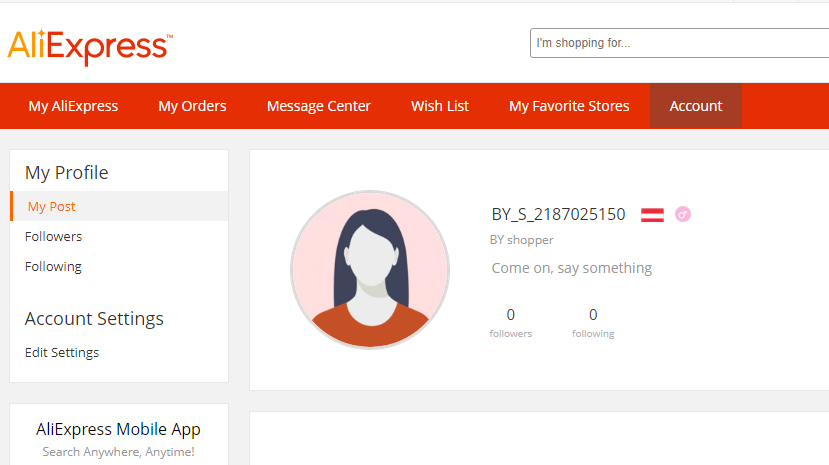
Task: Select the Account tab
Action: tap(696, 106)
